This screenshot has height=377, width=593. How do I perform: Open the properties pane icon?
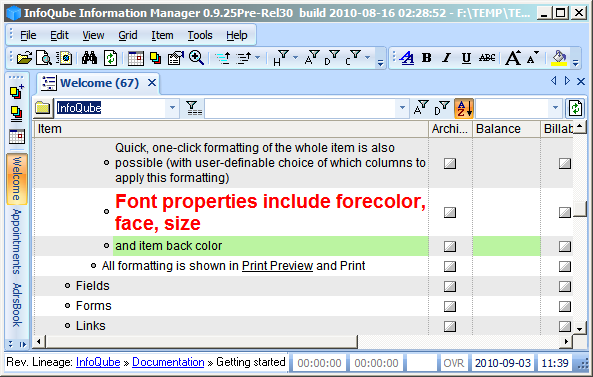(175, 58)
